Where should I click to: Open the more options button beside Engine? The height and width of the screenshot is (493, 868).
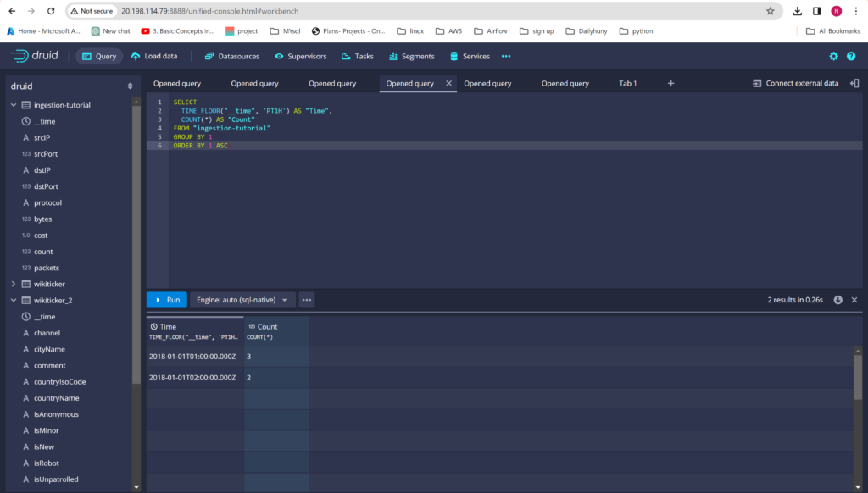point(306,300)
